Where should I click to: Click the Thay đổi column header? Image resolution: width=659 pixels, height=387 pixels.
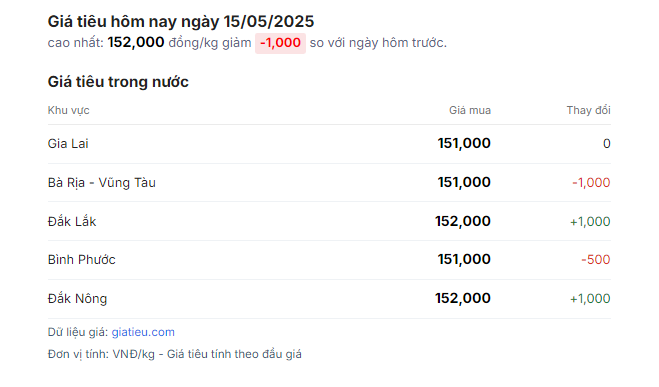click(x=588, y=111)
